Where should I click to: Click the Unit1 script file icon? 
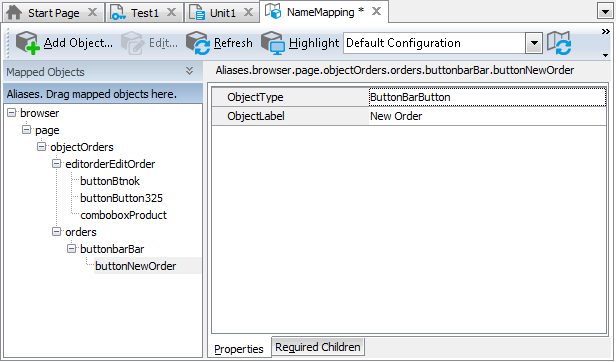[x=197, y=13]
